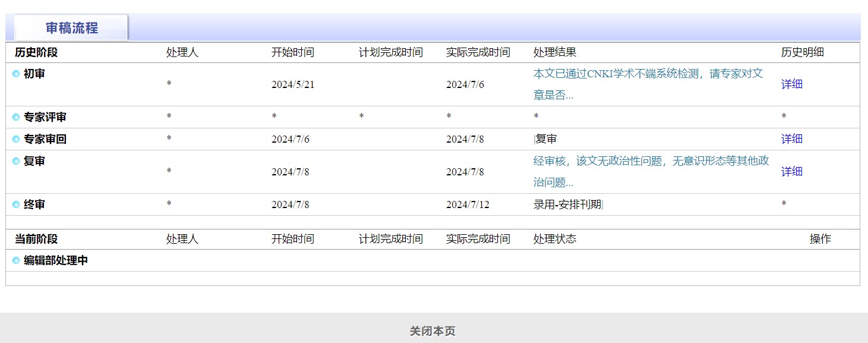Click the 历史明细 column header
The image size is (868, 343).
(802, 52)
